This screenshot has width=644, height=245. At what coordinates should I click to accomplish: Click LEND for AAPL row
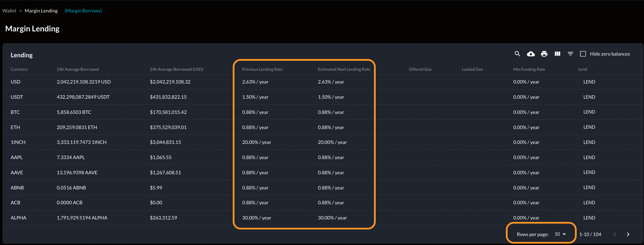589,157
